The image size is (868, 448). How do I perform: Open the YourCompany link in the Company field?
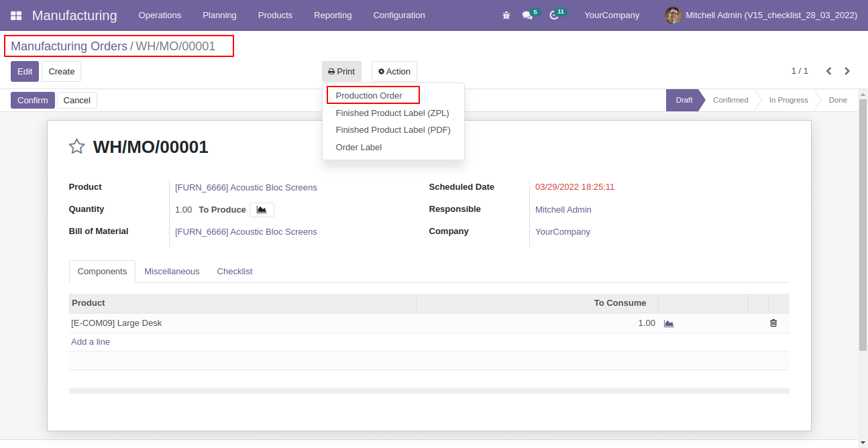(x=563, y=232)
